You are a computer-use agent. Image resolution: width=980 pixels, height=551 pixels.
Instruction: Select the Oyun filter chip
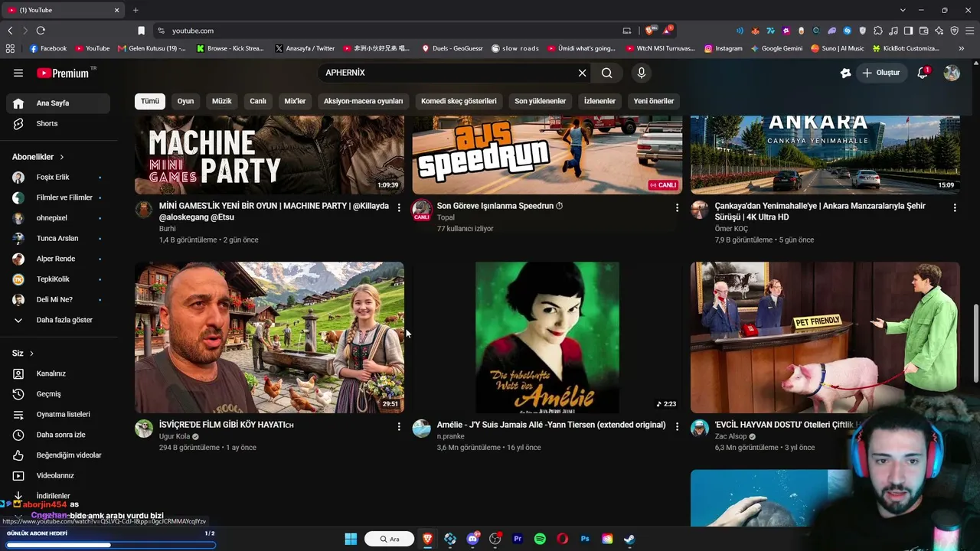[185, 101]
